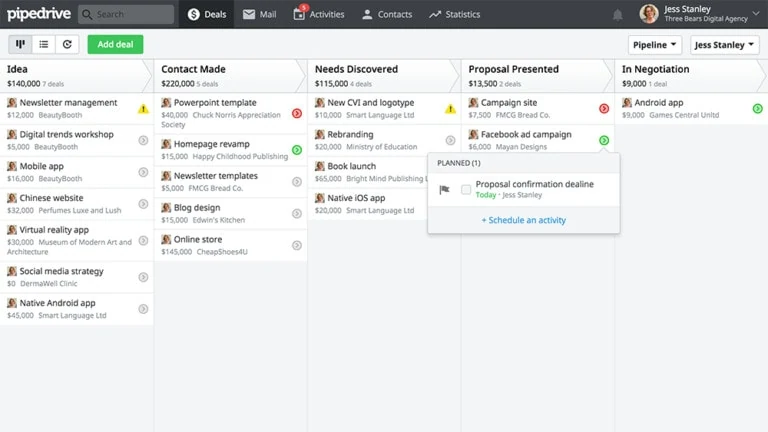Open the Activities tab
The height and width of the screenshot is (432, 768).
click(x=318, y=14)
